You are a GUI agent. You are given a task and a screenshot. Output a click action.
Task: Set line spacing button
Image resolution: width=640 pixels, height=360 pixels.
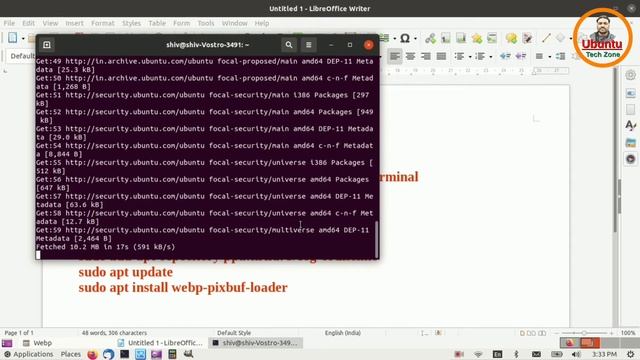[539, 56]
